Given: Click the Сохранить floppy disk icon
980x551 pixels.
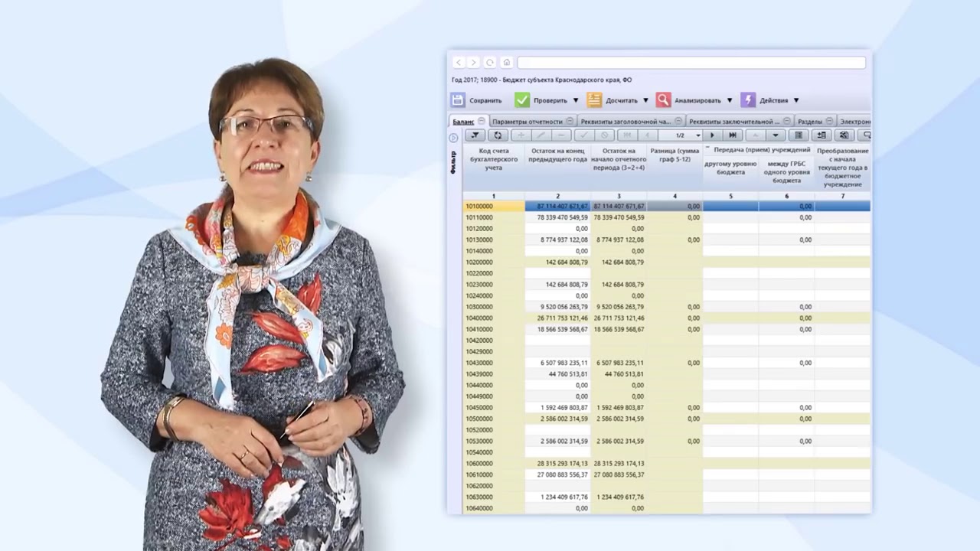Looking at the screenshot, I should [x=458, y=100].
